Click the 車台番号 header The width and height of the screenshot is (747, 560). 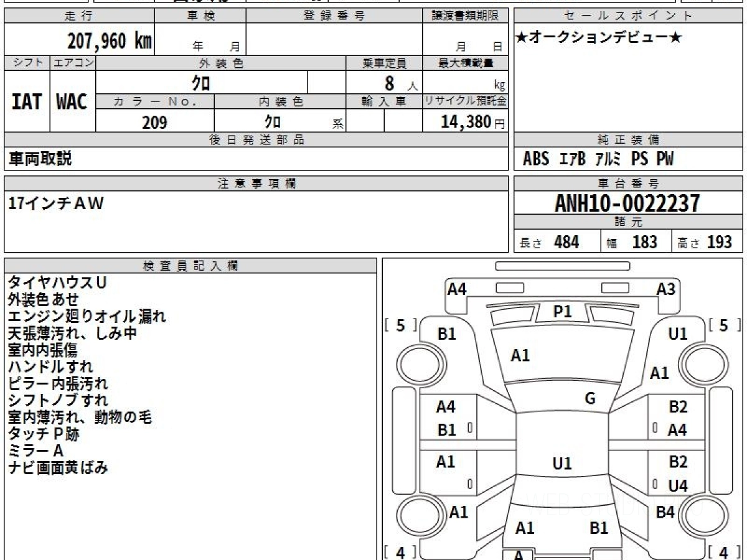[x=629, y=183]
